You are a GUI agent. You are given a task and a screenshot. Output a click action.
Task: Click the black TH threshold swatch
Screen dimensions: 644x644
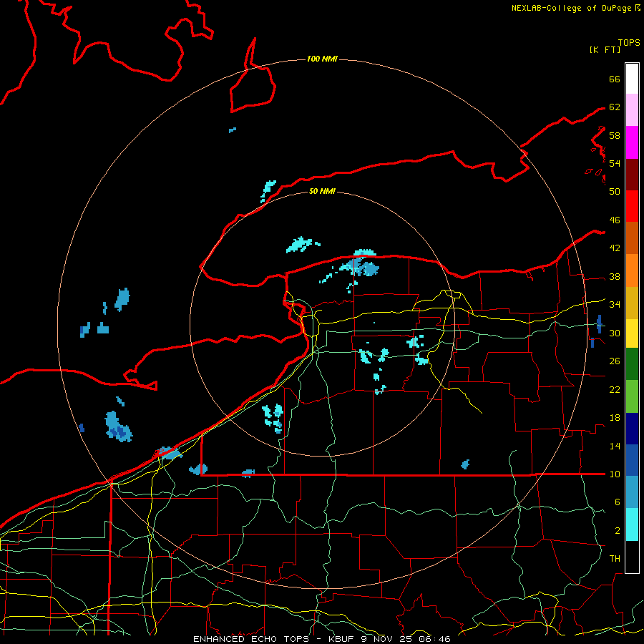632,557
